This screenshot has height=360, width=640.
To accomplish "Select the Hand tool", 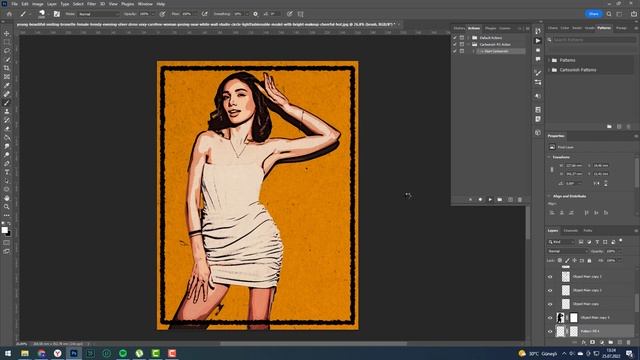I will point(7,198).
